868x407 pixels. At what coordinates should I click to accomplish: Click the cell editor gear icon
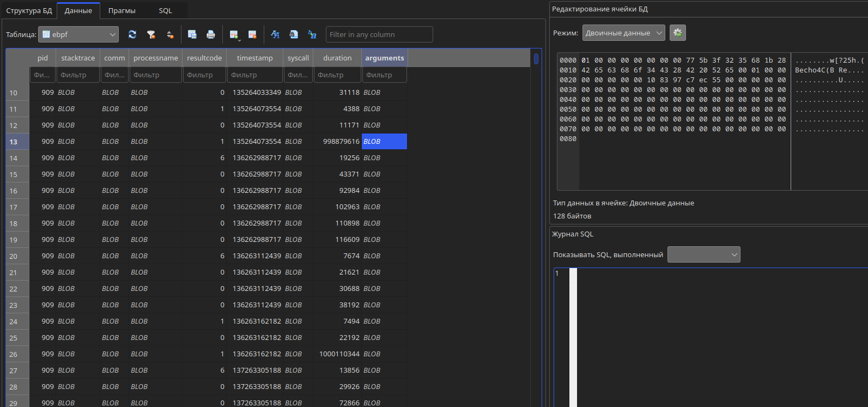click(x=678, y=33)
